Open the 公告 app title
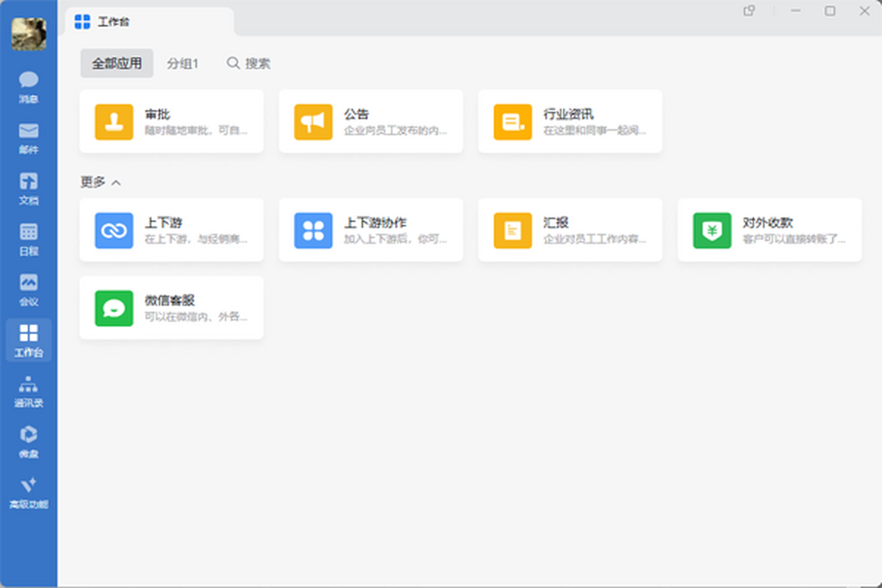882x588 pixels. pos(356,114)
